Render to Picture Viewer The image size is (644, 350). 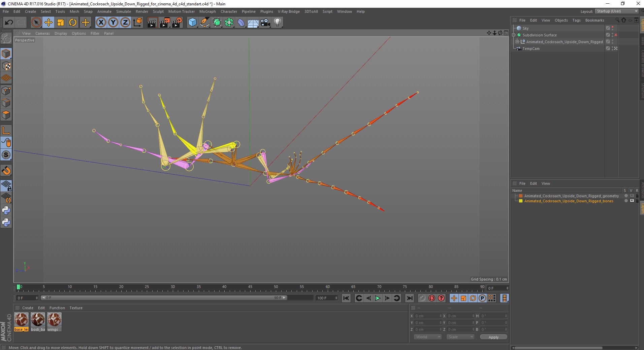(x=165, y=23)
